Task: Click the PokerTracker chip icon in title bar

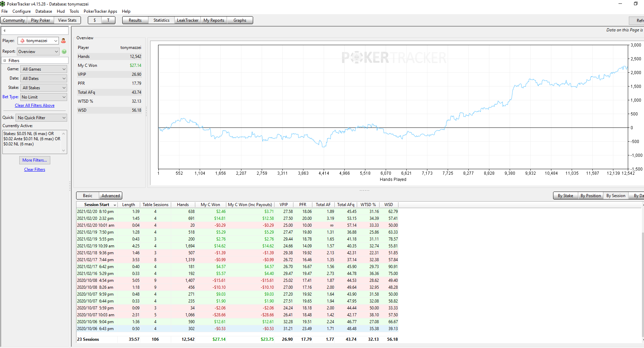Action: pyautogui.click(x=3, y=4)
